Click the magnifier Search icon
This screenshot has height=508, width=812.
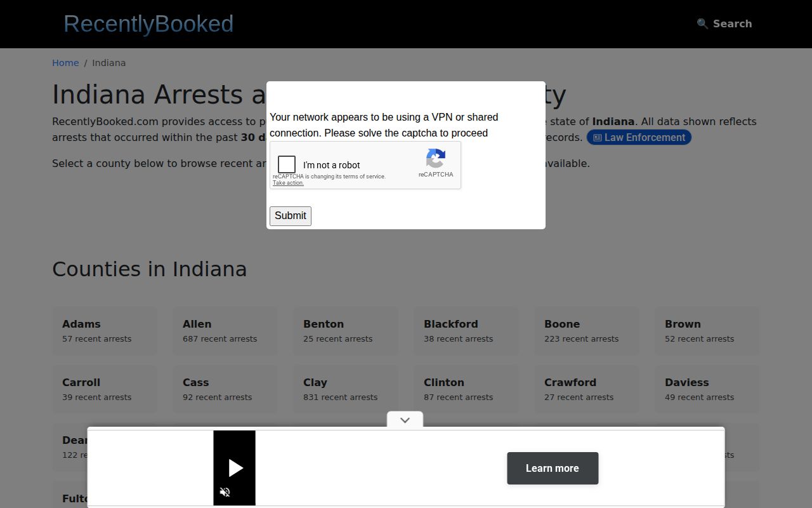702,23
